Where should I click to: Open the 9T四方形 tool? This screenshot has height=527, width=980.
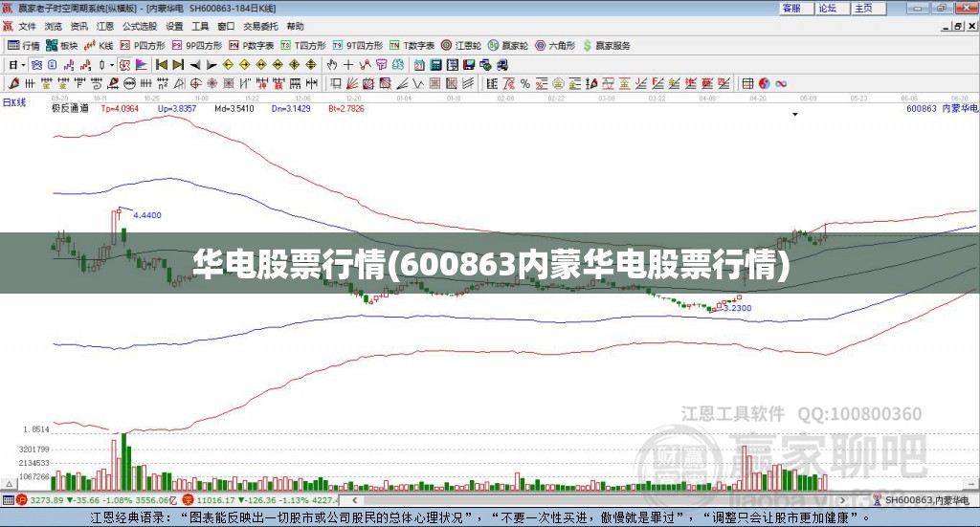358,46
